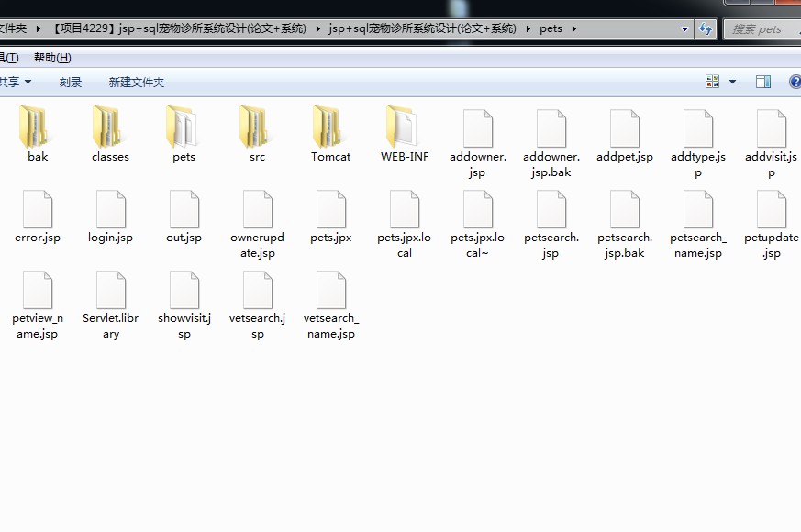Select the pets.jpx.local file icon
Image resolution: width=801 pixels, height=532 pixels.
click(405, 209)
